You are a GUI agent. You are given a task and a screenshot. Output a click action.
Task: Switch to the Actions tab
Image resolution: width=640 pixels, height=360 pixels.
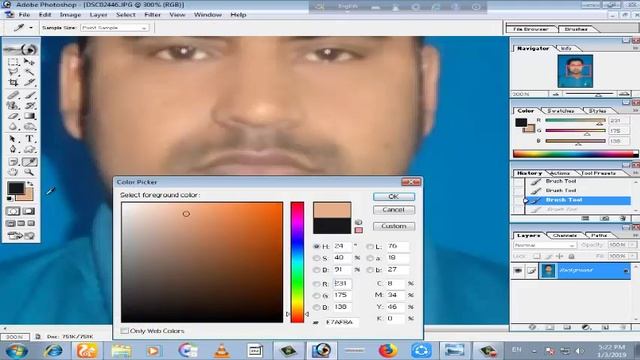pyautogui.click(x=560, y=173)
